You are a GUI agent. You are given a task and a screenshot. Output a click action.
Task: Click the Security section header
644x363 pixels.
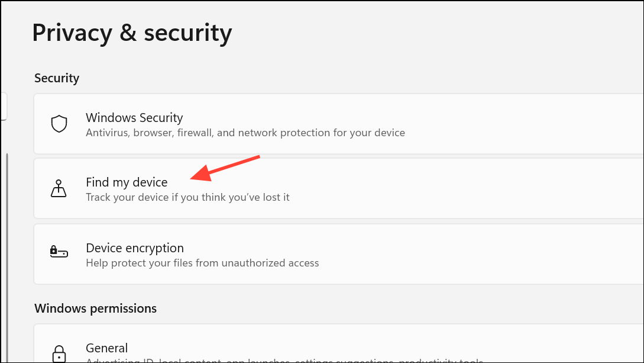point(57,78)
